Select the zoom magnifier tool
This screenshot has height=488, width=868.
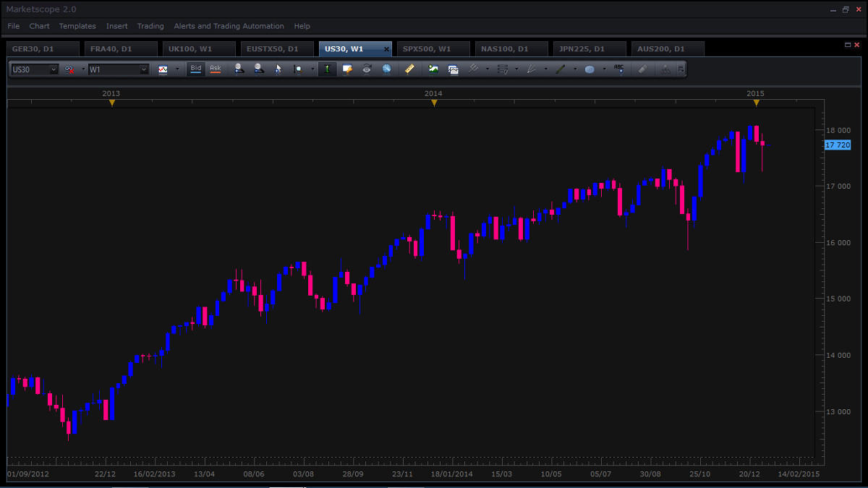[297, 69]
